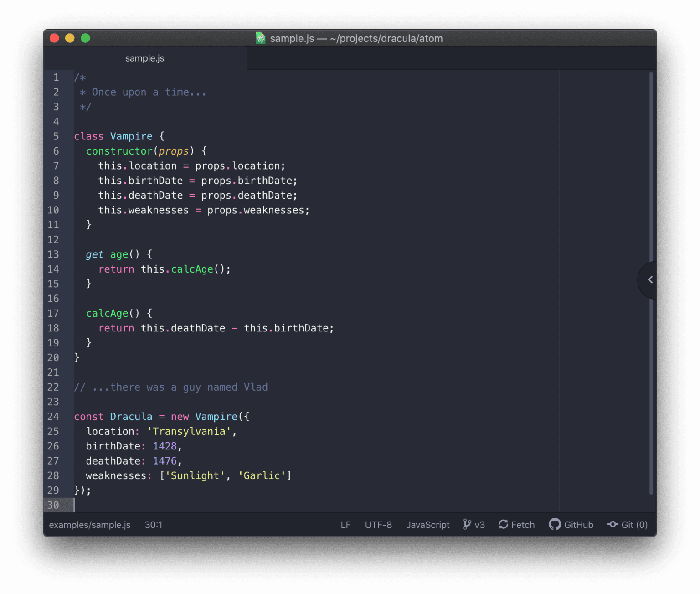Select the birthDate value 1428
The width and height of the screenshot is (700, 594).
(165, 446)
